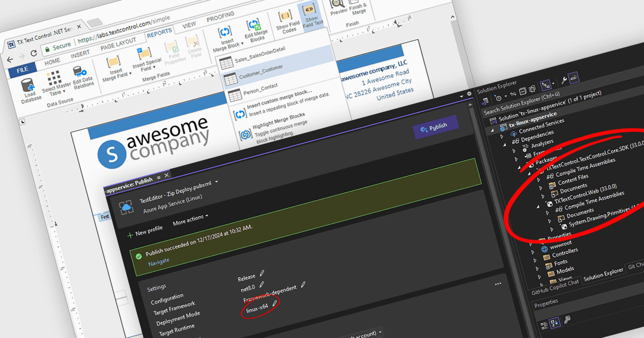The width and height of the screenshot is (644, 338).
Task: Edit the Release configuration pencil icon
Action: (x=262, y=273)
